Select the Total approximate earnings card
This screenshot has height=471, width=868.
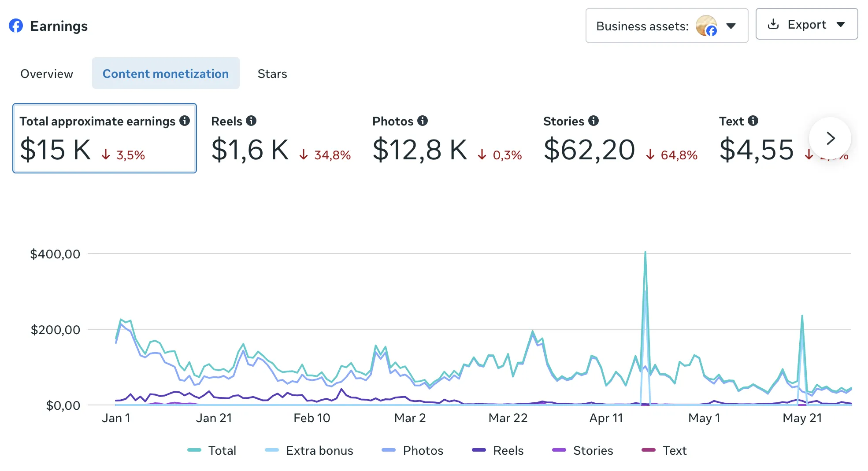[x=104, y=138]
